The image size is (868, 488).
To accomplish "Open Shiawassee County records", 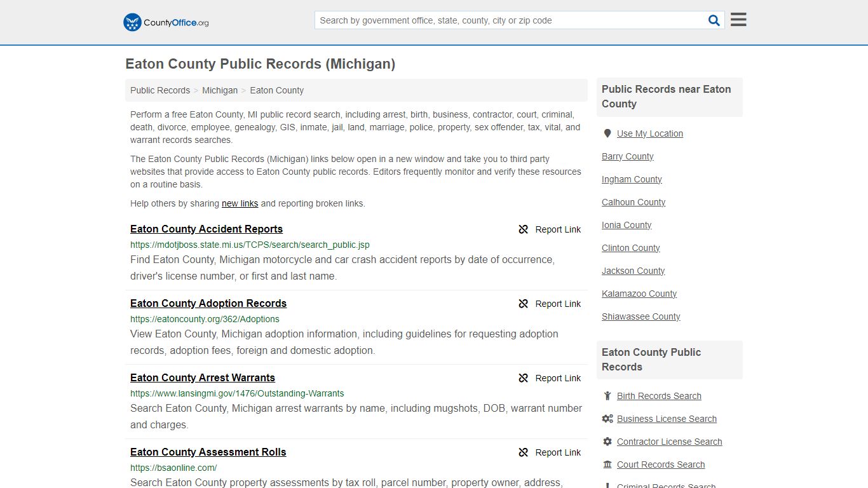I will (x=641, y=316).
